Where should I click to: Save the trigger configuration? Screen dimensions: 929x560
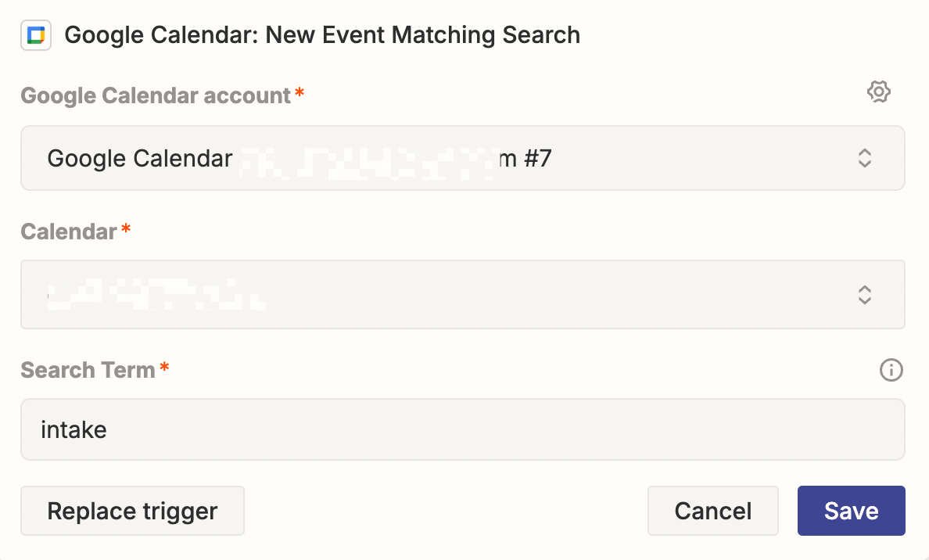pyautogui.click(x=851, y=511)
